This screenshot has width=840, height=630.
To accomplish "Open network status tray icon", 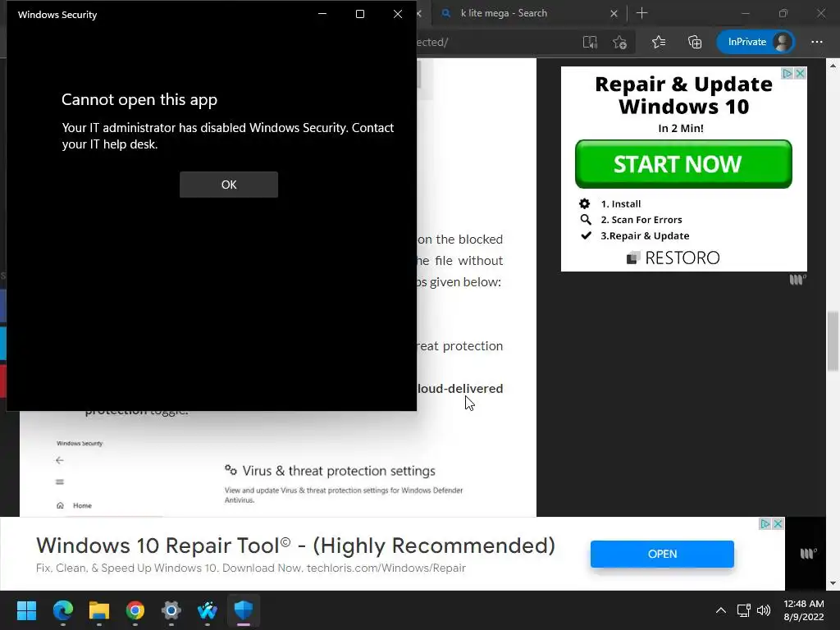I will point(743,610).
